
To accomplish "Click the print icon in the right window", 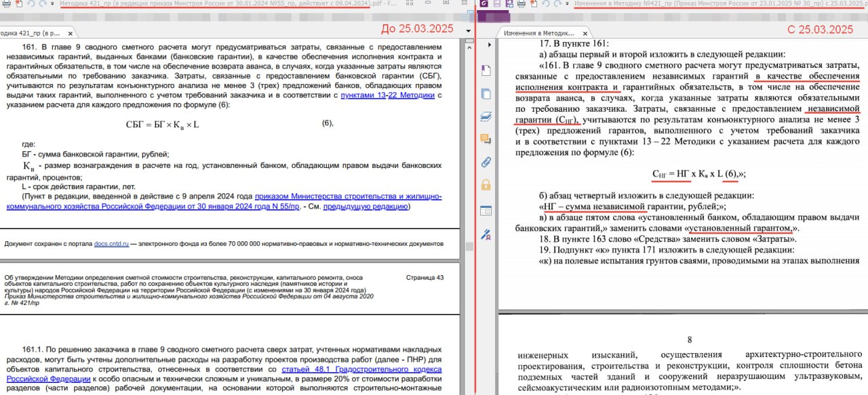I will coord(520,4).
